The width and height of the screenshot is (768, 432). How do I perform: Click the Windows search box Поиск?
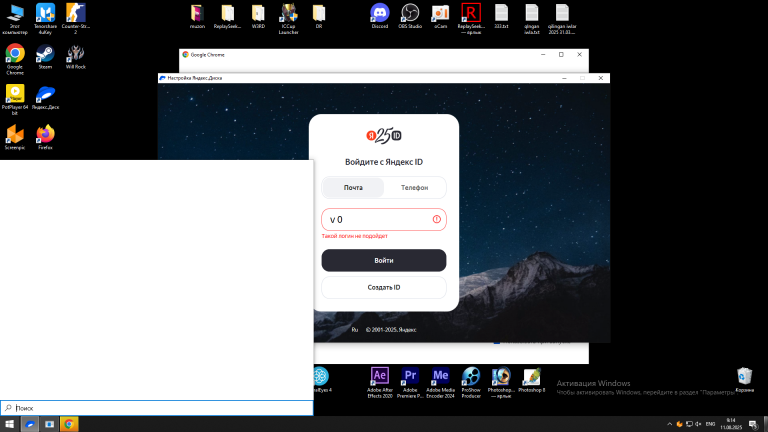157,408
